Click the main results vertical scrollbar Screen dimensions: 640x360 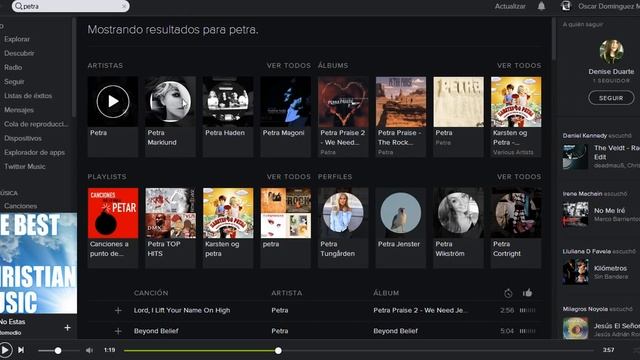(553, 40)
